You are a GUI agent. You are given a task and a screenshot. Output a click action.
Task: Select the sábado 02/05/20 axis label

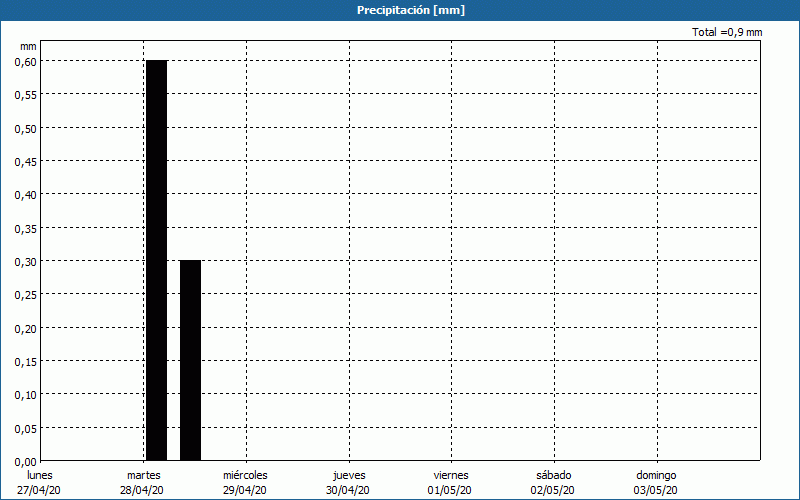tap(554, 483)
